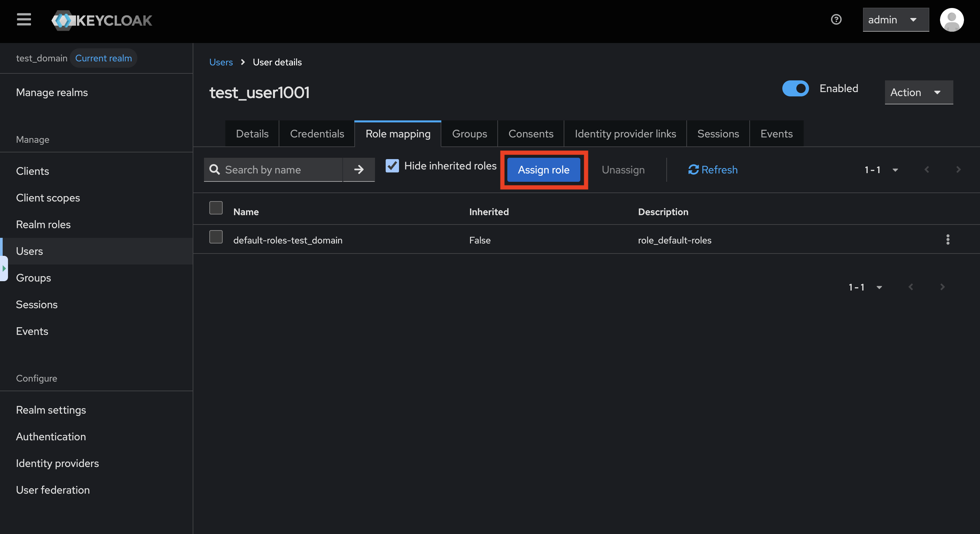Uncheck Hide inherited roles checkbox
The width and height of the screenshot is (980, 534).
[x=392, y=166]
